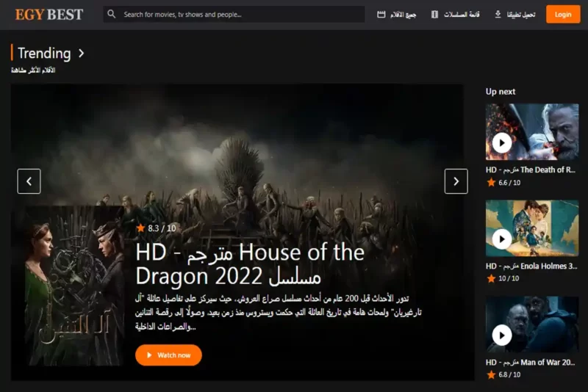
Task: Click the all movies calendar icon
Action: [x=381, y=14]
